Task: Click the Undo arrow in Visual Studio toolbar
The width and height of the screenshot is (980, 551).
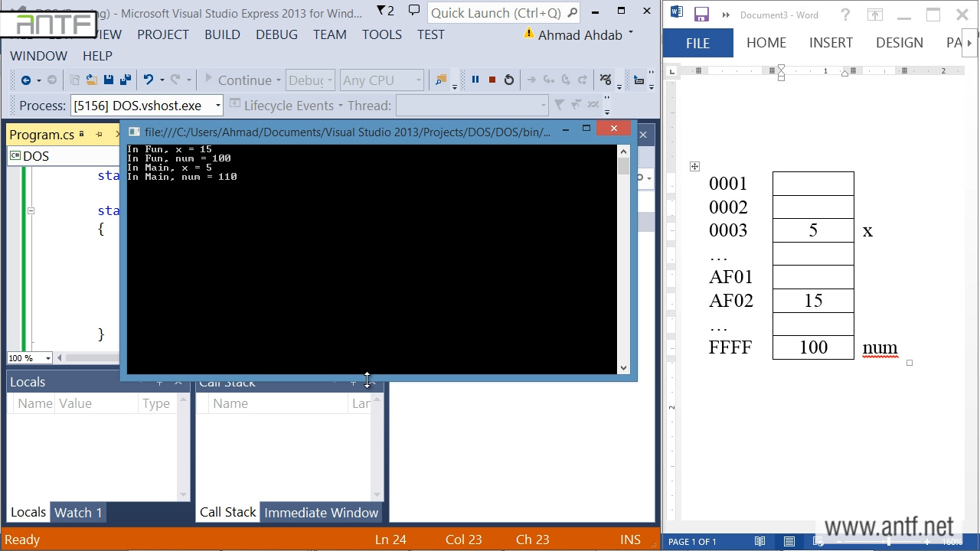Action: pyautogui.click(x=149, y=80)
